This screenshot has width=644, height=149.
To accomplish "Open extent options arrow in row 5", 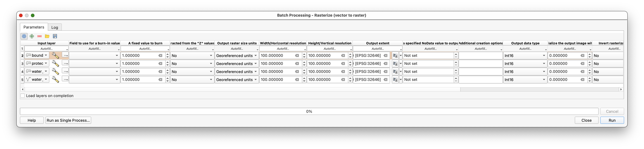I will click(401, 80).
